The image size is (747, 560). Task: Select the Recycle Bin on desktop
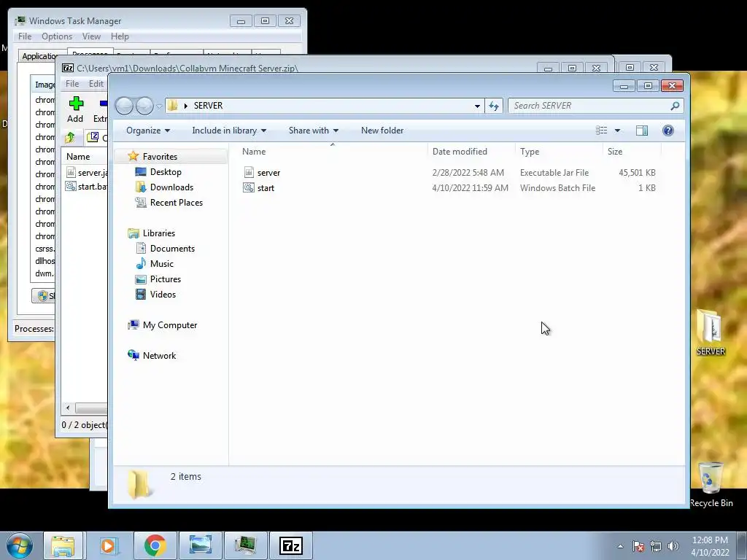tap(711, 485)
